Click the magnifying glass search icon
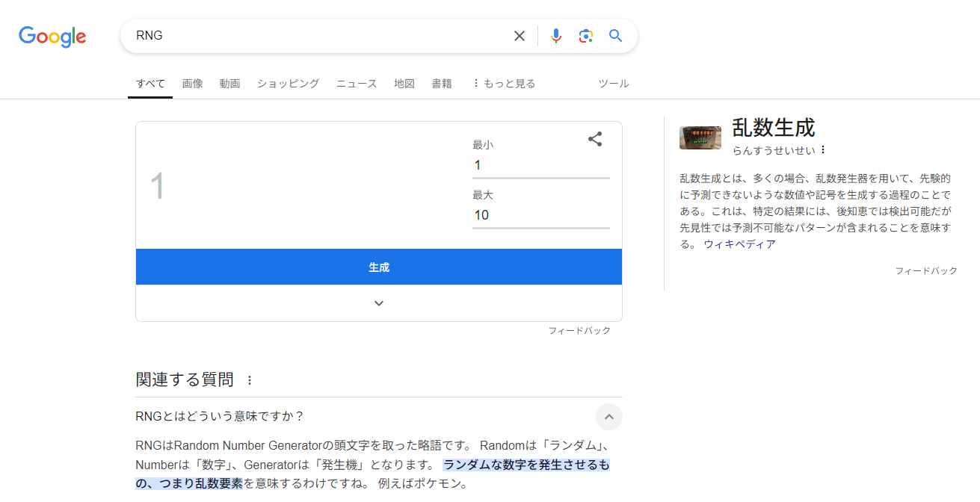Viewport: 980px width, 502px height. click(x=615, y=36)
